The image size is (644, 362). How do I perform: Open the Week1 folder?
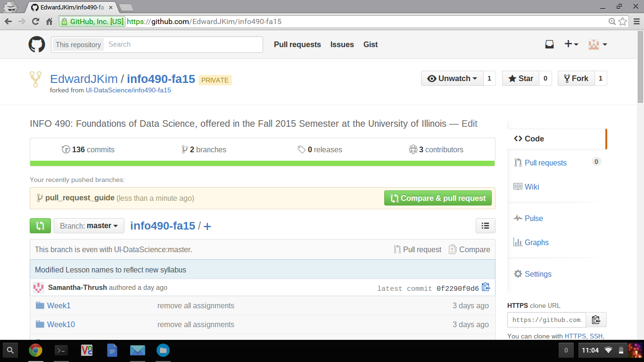[x=59, y=305]
